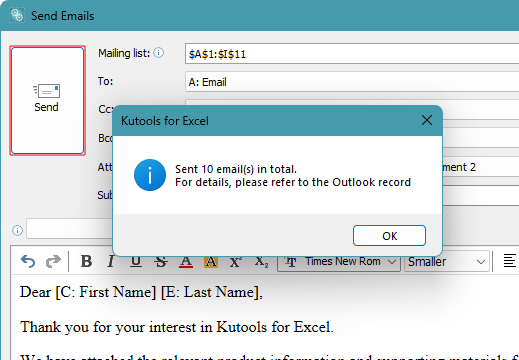519x360 pixels.
Task: Open the text highlight color picker
Action: (211, 261)
